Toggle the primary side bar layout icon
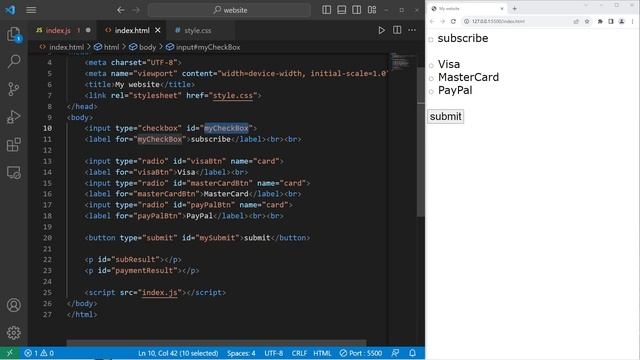 click(327, 10)
